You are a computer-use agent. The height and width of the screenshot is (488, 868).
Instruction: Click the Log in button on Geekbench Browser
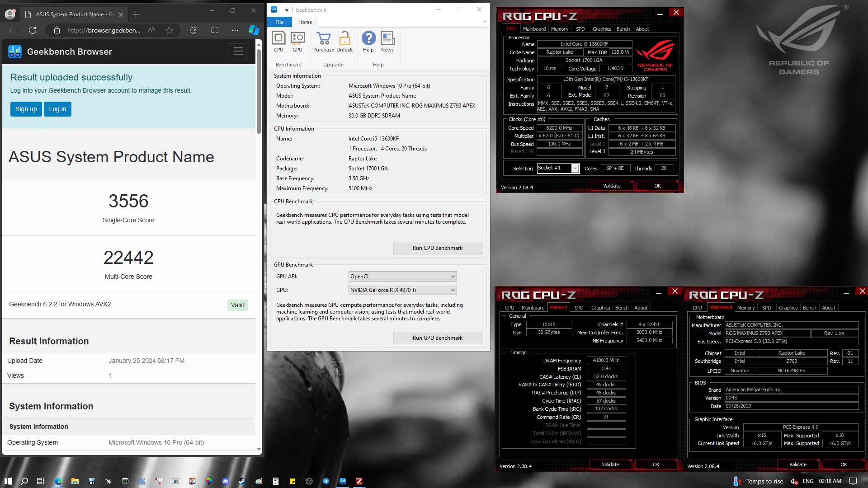tap(57, 109)
